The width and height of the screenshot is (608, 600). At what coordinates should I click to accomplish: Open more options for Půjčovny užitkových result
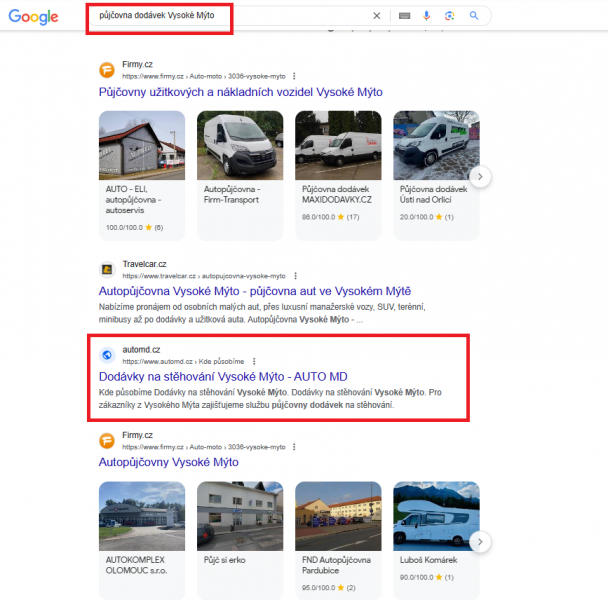click(x=294, y=76)
